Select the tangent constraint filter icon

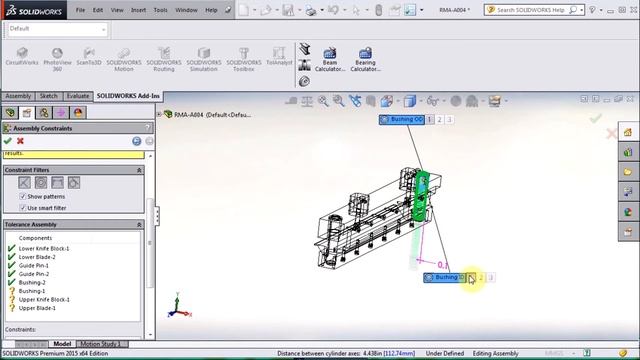click(74, 183)
